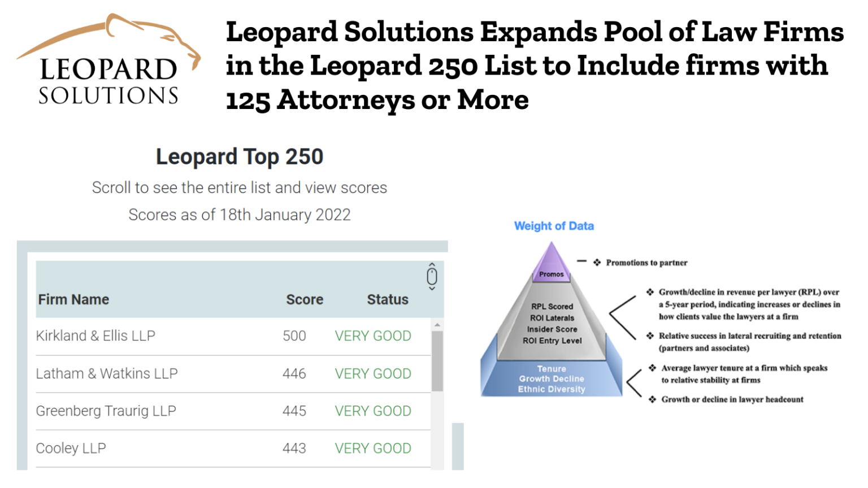Screen dimensions: 868x488
Task: Click the Weight of Data heading
Action: point(554,226)
